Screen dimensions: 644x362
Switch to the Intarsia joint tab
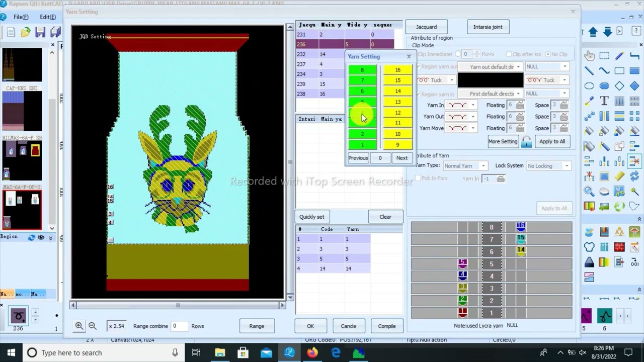488,27
